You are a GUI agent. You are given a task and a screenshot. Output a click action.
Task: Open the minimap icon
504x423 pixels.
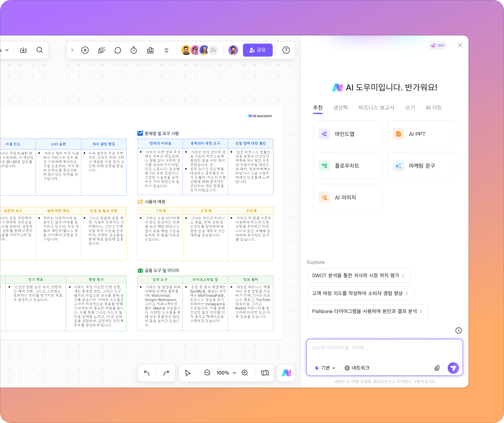[x=265, y=373]
